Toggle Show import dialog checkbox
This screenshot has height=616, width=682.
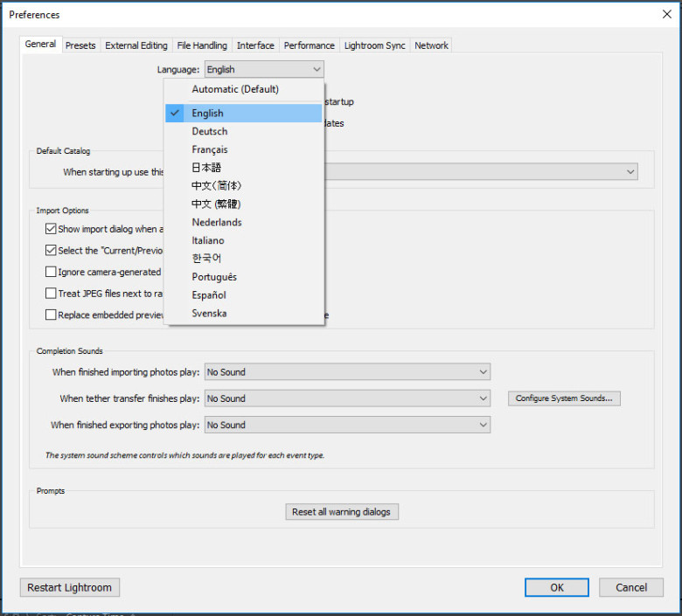pyautogui.click(x=51, y=229)
